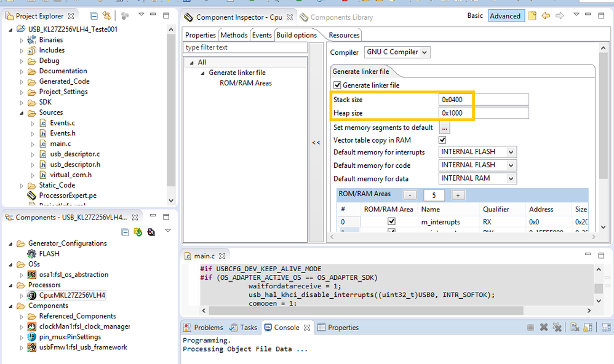Image resolution: width=614 pixels, height=364 pixels.
Task: Remove all terminated launches double X
Action: tap(557, 327)
